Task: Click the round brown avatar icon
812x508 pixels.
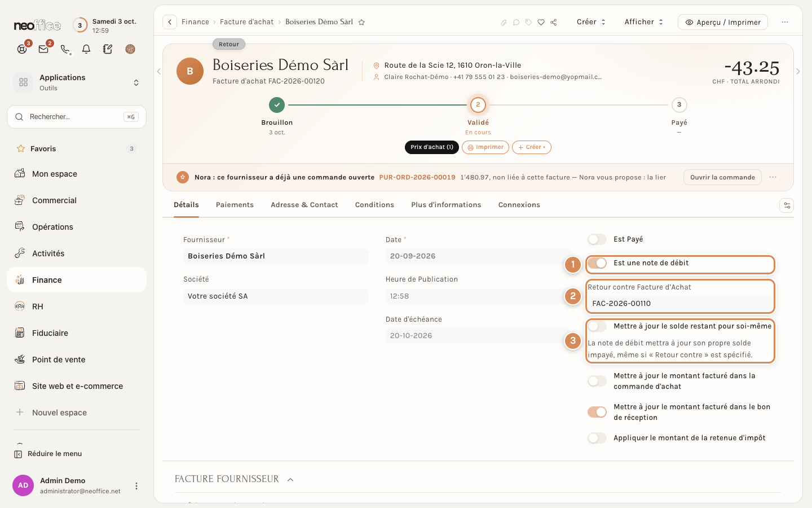Action: [x=130, y=49]
